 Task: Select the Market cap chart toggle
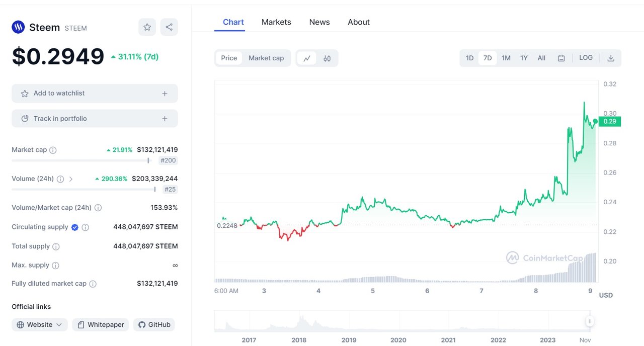tap(266, 58)
